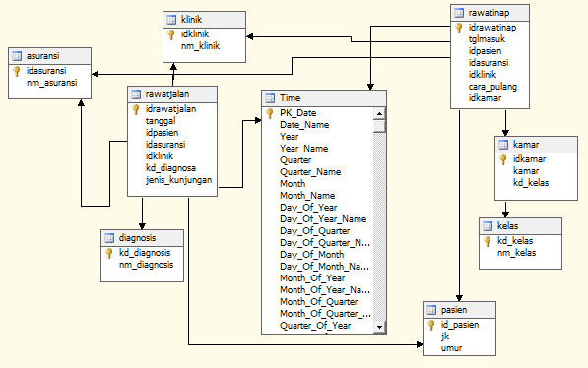Click the kelas table icon
588x368 pixels.
[488, 226]
